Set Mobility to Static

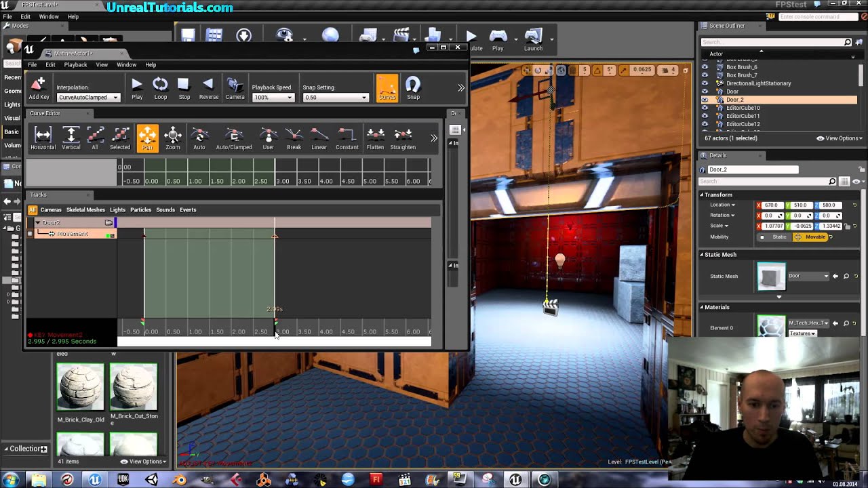point(774,237)
